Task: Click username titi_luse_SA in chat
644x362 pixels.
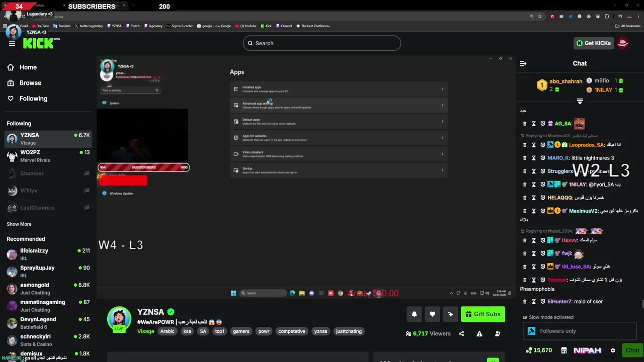Action: click(576, 266)
